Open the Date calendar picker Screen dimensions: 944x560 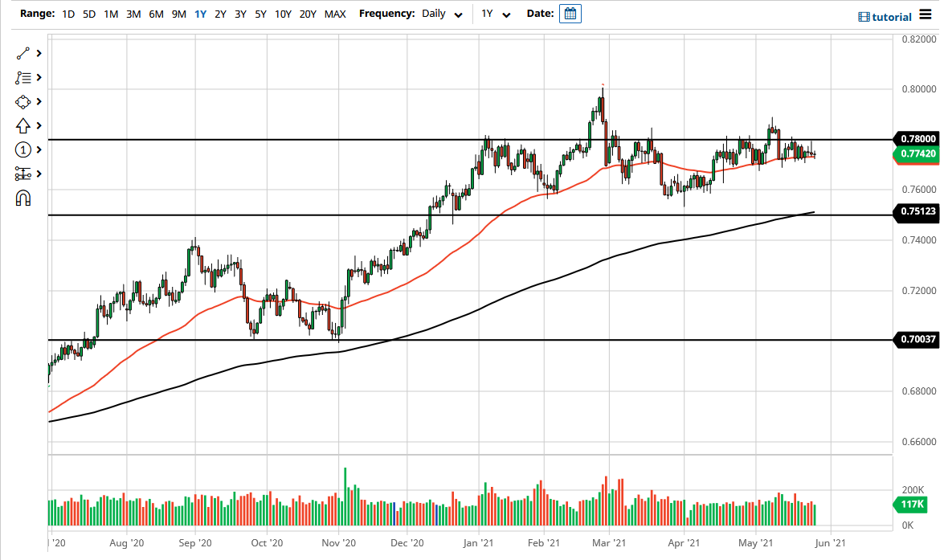pos(570,13)
